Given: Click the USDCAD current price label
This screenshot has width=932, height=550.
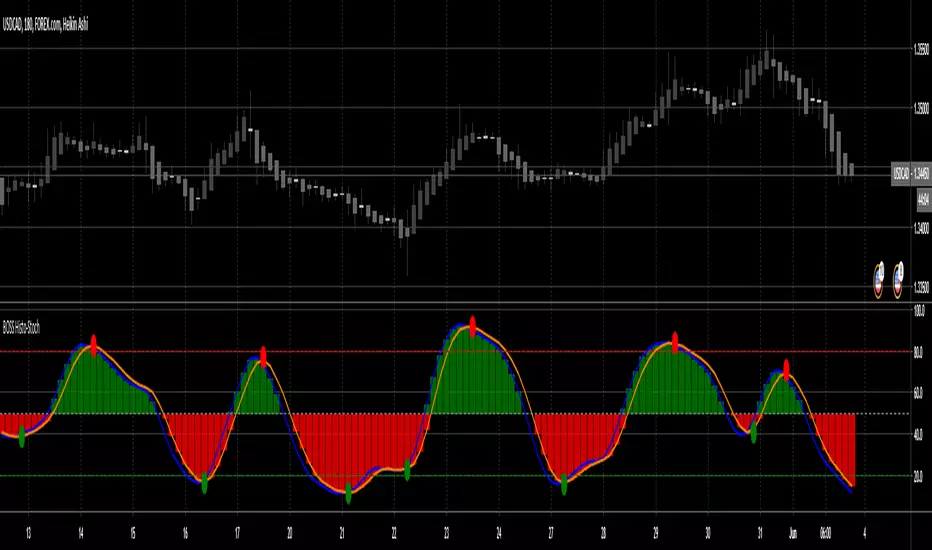Looking at the screenshot, I should point(911,174).
